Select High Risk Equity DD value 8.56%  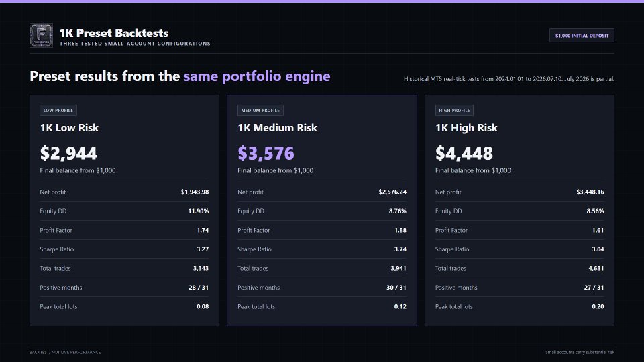coord(595,211)
